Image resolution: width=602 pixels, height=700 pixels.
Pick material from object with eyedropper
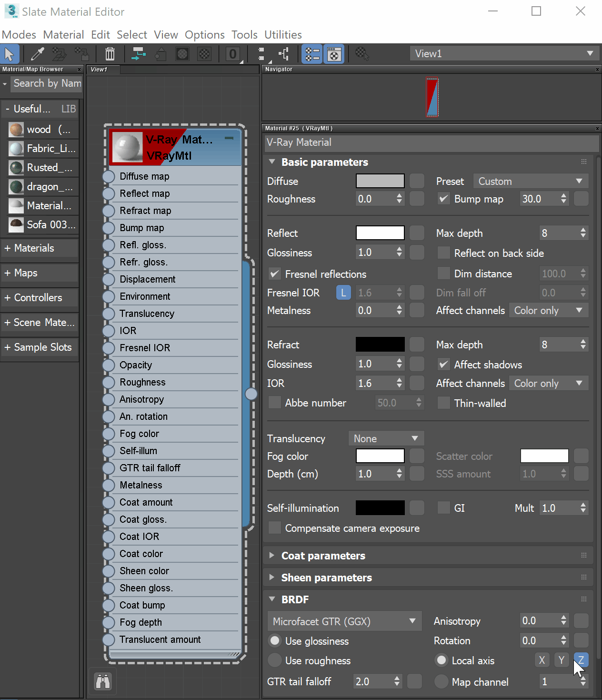(x=37, y=54)
